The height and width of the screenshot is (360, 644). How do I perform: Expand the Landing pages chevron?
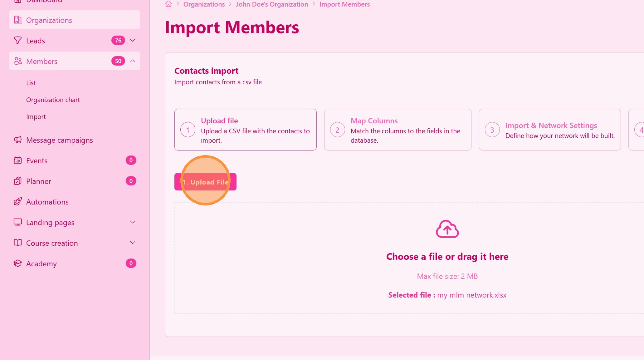click(x=133, y=222)
